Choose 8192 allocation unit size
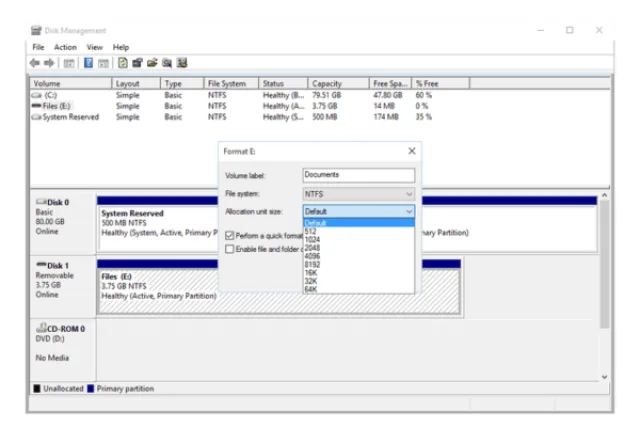Image resolution: width=640 pixels, height=427 pixels. (x=359, y=265)
